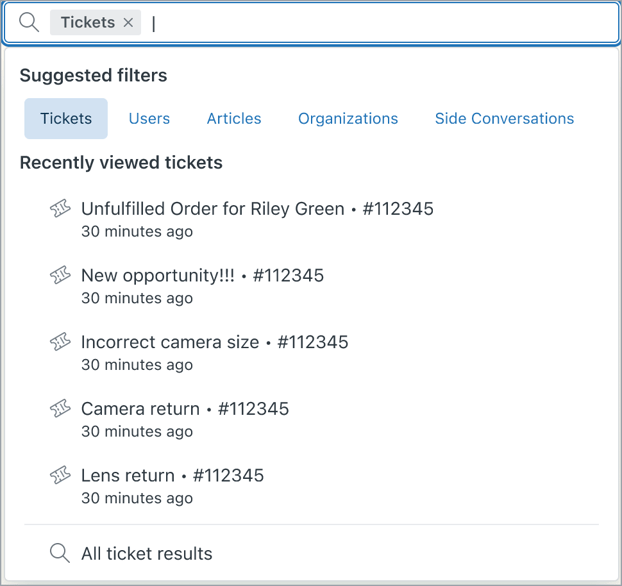Click the Recently viewed tickets heading
This screenshot has height=586, width=622.
point(121,163)
